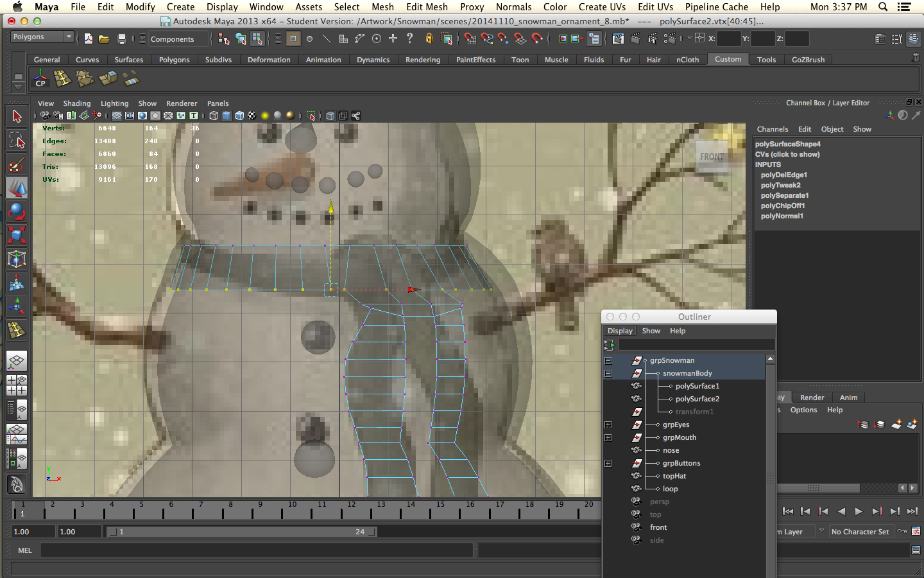Image resolution: width=924 pixels, height=578 pixels.
Task: Open the Polygons menu set dropdown
Action: click(x=42, y=37)
